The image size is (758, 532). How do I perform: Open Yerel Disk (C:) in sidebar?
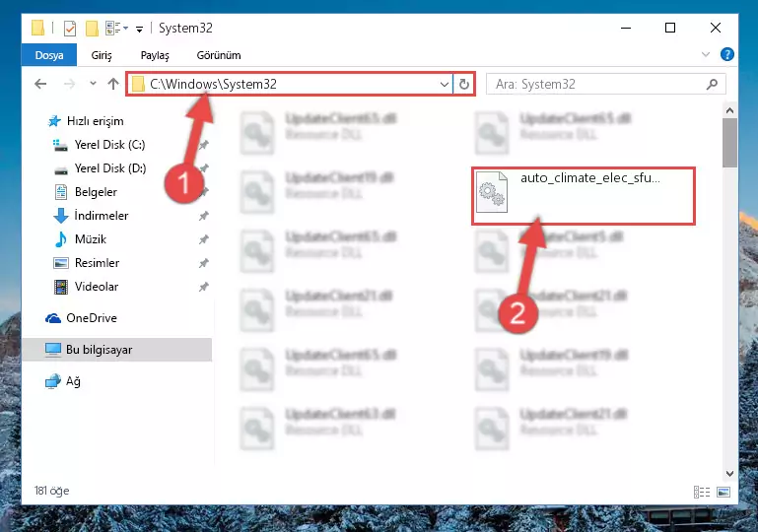tap(99, 145)
